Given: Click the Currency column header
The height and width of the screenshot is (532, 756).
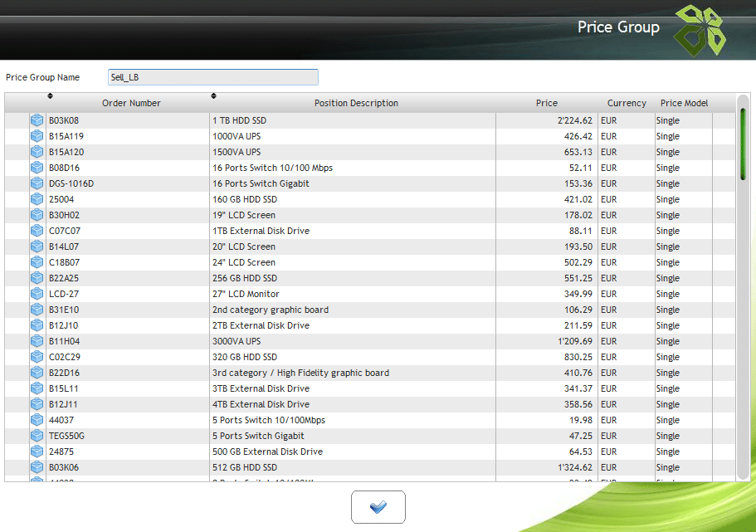Looking at the screenshot, I should point(626,103).
